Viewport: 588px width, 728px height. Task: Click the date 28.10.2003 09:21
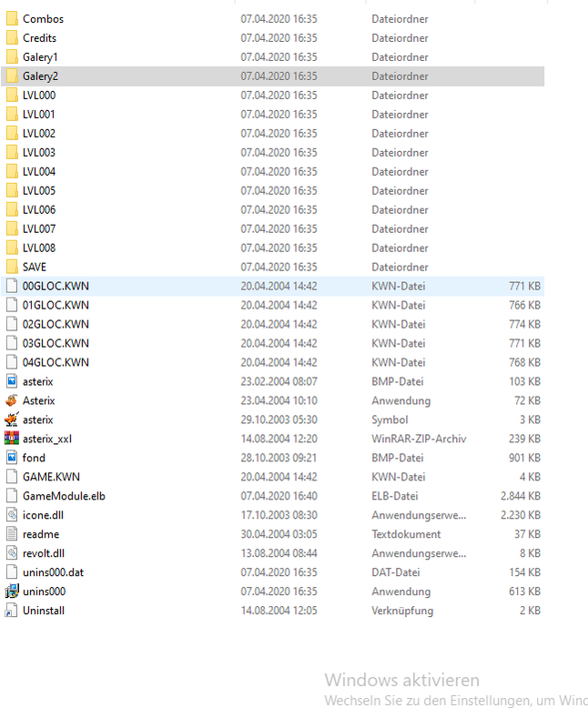click(279, 458)
